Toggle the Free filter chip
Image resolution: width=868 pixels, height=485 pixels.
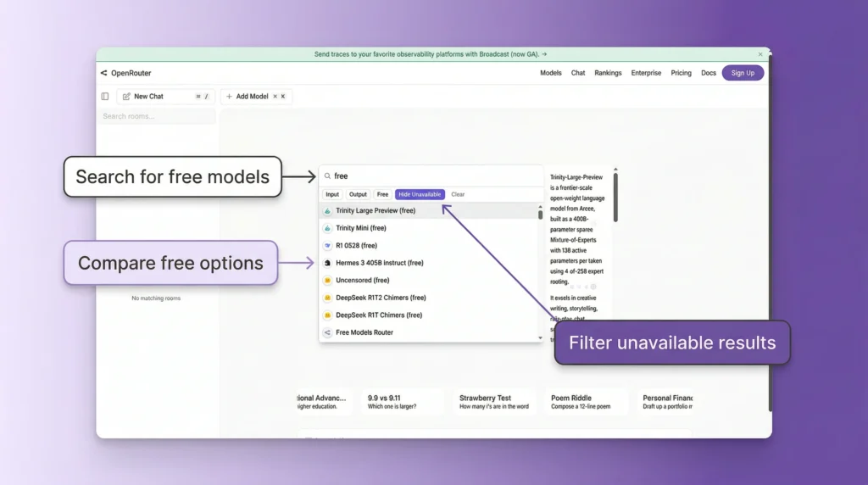pos(382,194)
